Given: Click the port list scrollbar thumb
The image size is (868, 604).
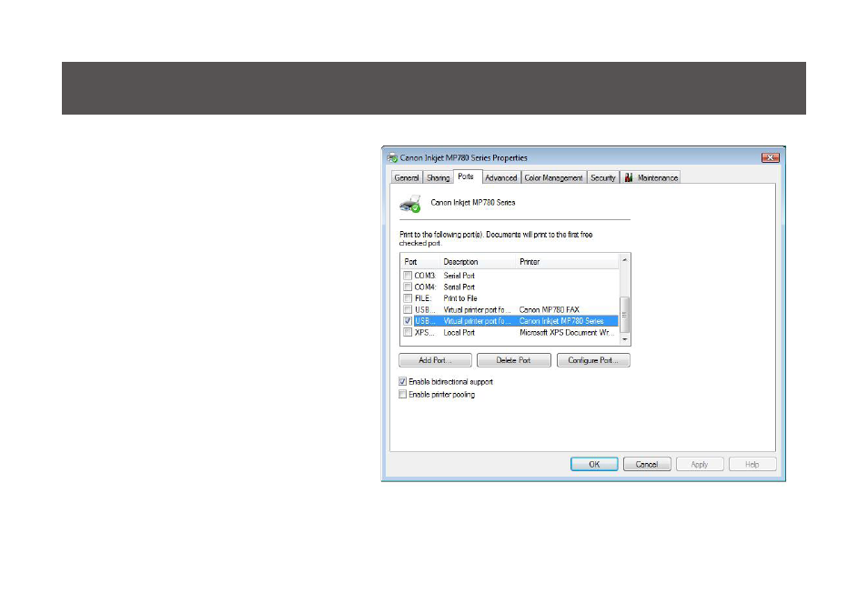Looking at the screenshot, I should pyautogui.click(x=624, y=315).
